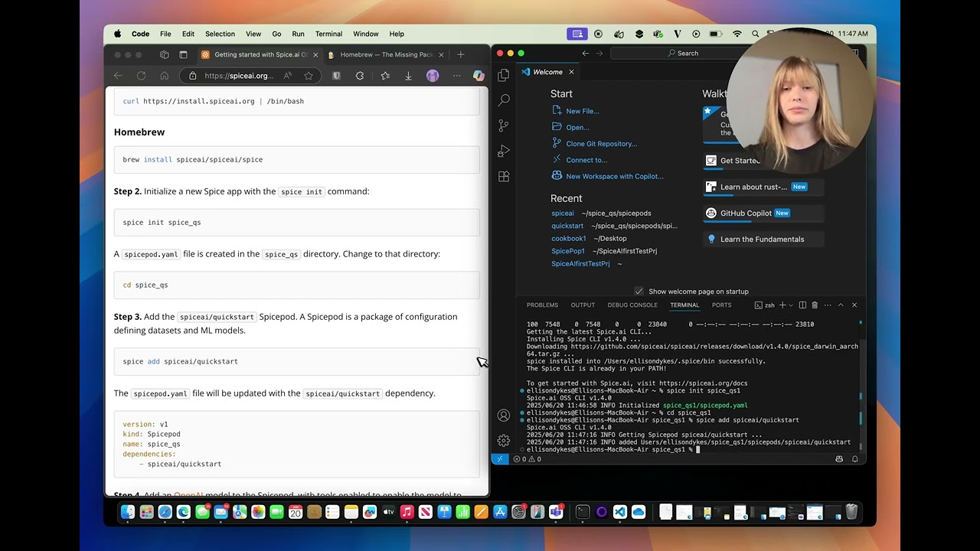
Task: Click the VS Code Search command center
Action: point(681,54)
